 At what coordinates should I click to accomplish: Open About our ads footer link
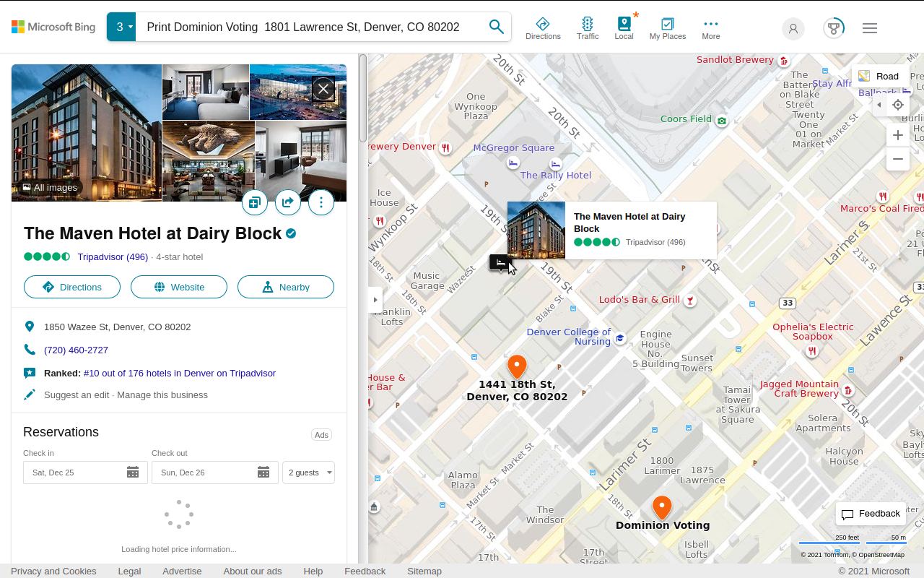pos(253,571)
